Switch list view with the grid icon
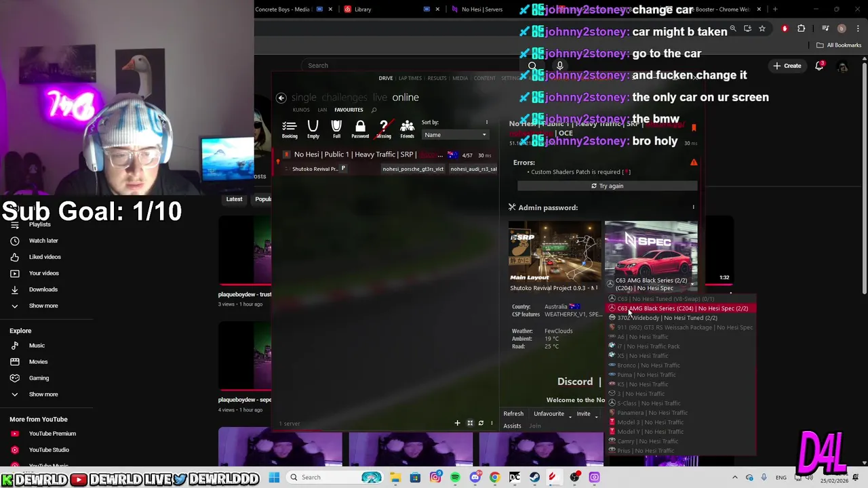The height and width of the screenshot is (488, 868). tap(469, 424)
